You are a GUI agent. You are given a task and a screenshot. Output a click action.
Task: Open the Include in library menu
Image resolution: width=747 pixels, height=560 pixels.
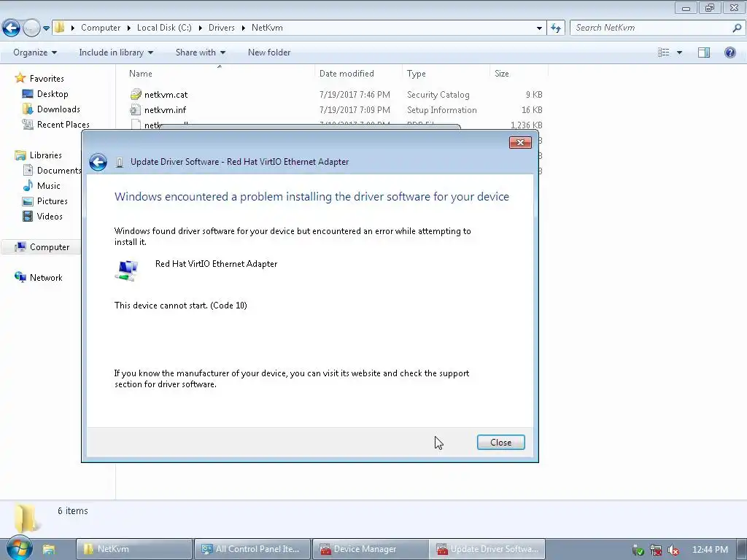(116, 52)
